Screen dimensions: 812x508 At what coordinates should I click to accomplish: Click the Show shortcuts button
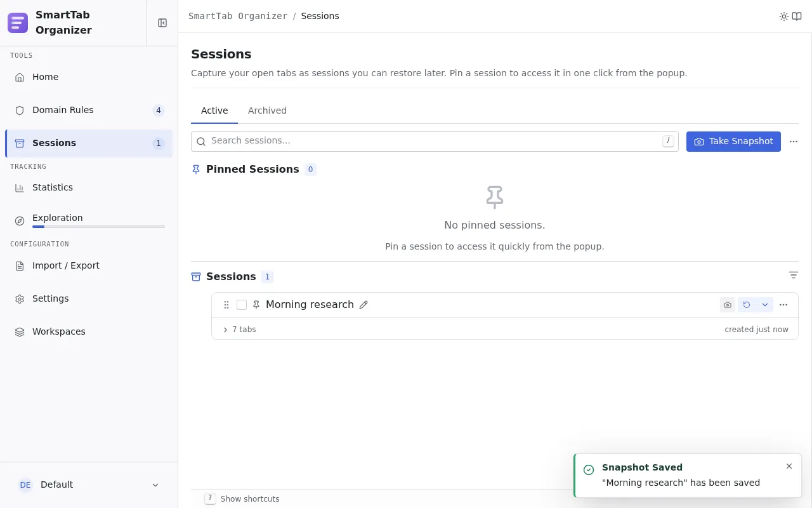pos(242,499)
